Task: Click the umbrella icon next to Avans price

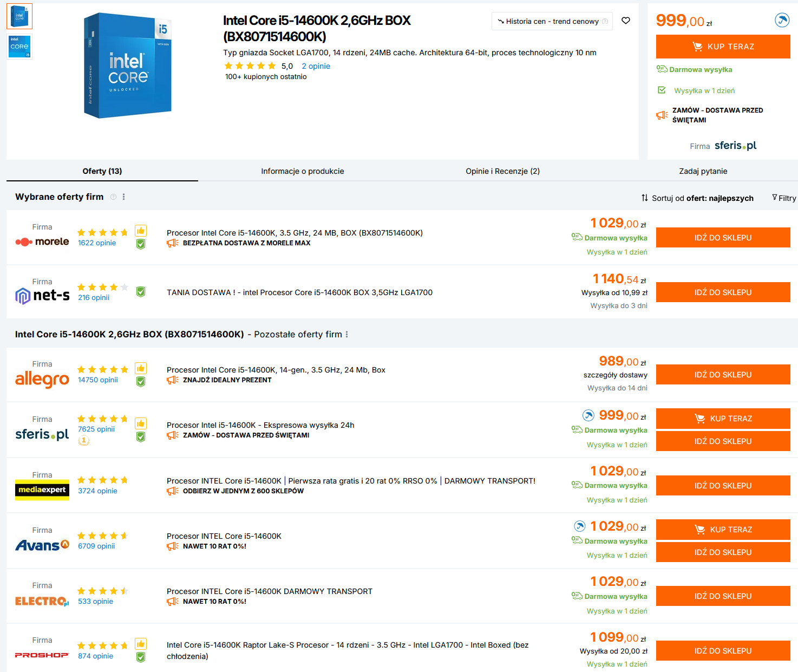Action: coord(579,526)
